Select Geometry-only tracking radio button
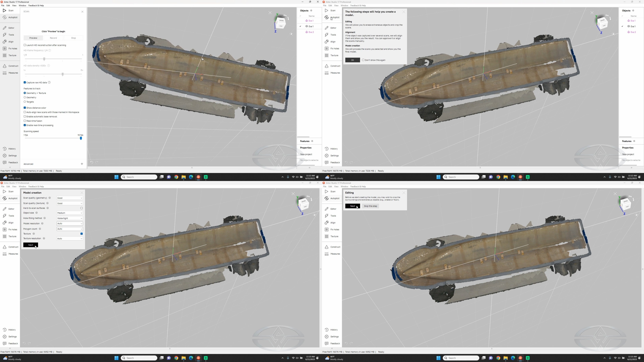644x362 pixels. click(25, 97)
